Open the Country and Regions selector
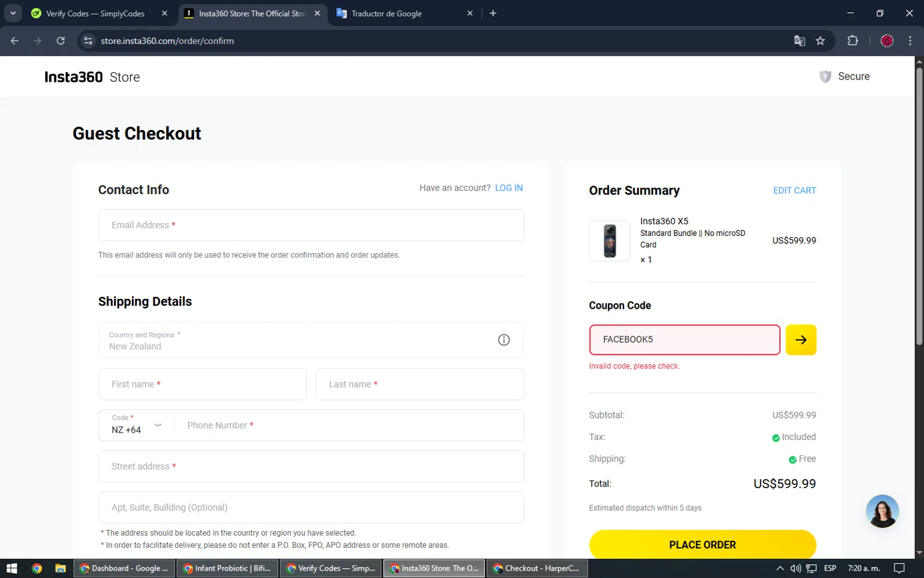 tap(311, 340)
